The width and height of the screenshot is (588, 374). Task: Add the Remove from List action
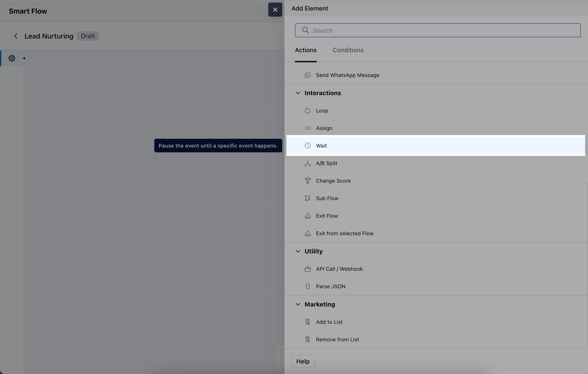coord(337,339)
